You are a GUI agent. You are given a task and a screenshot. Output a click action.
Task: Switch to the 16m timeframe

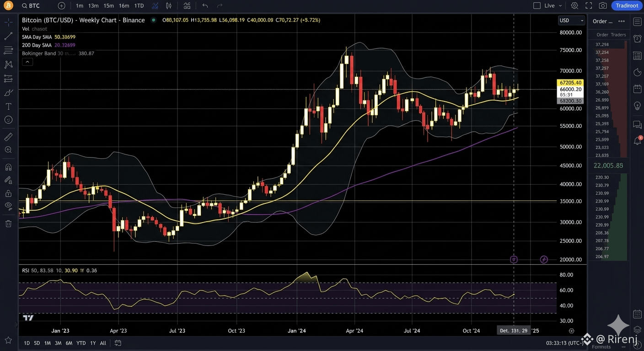[x=124, y=6]
